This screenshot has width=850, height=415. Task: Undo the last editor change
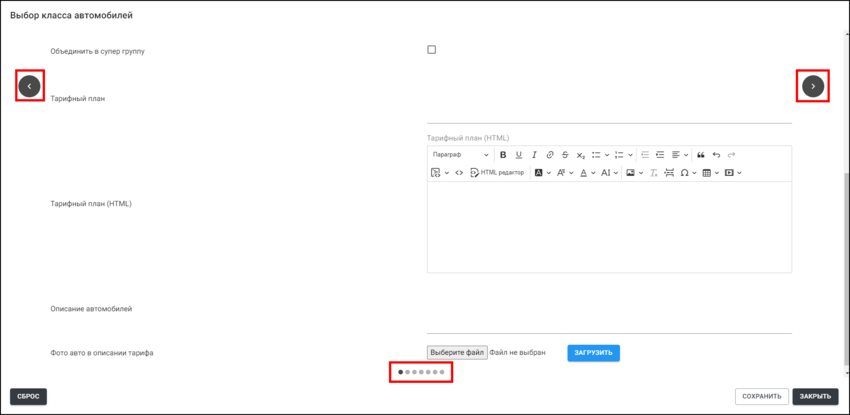[716, 155]
